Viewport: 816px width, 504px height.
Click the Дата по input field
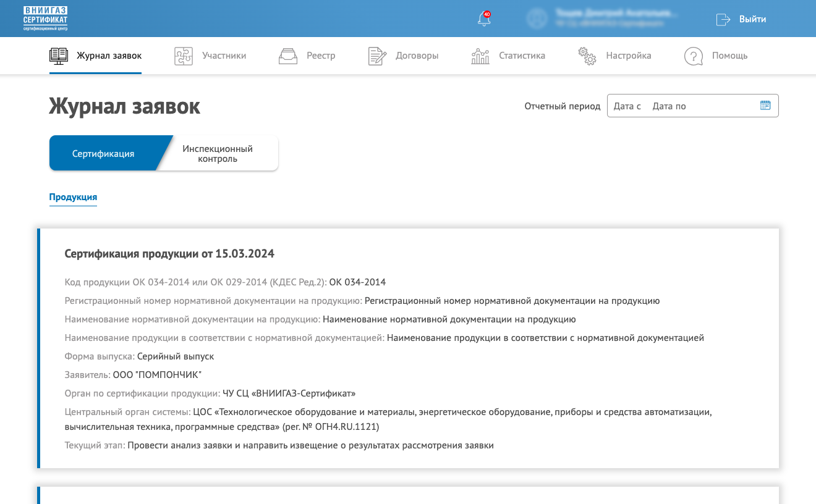click(x=669, y=106)
